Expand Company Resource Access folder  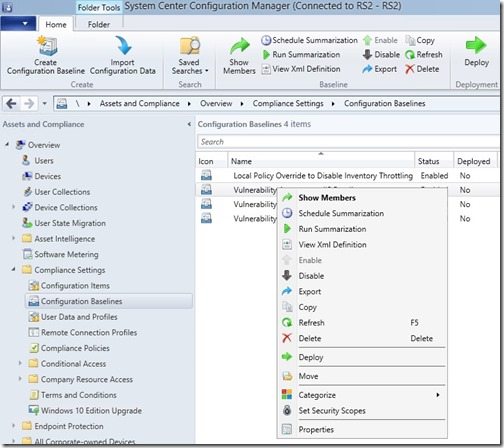(x=20, y=379)
